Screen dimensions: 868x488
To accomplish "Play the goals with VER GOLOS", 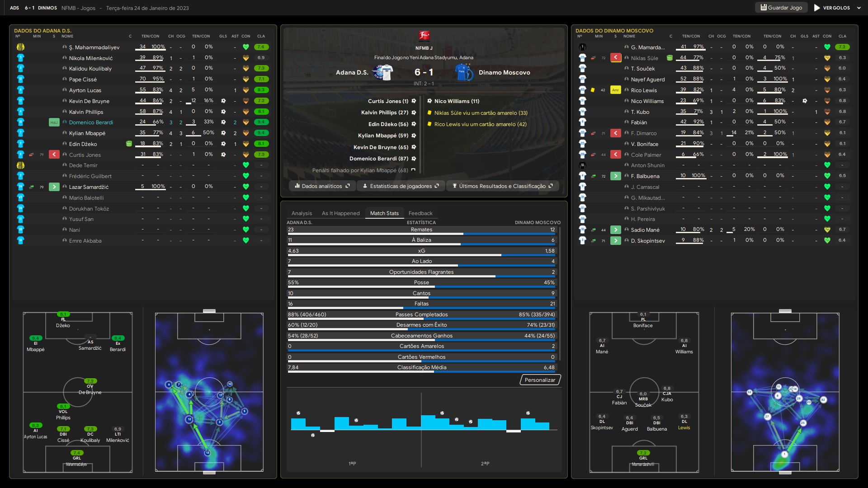I will click(832, 8).
